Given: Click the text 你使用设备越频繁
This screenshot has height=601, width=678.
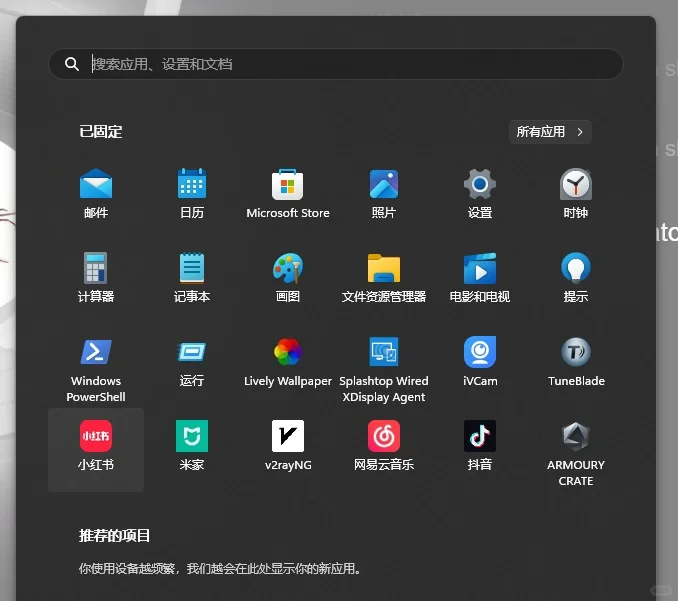Looking at the screenshot, I should (127, 568).
